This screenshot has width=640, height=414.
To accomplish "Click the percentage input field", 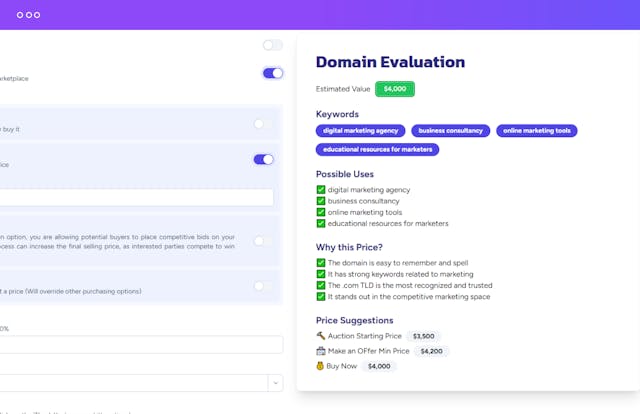I will [140, 345].
